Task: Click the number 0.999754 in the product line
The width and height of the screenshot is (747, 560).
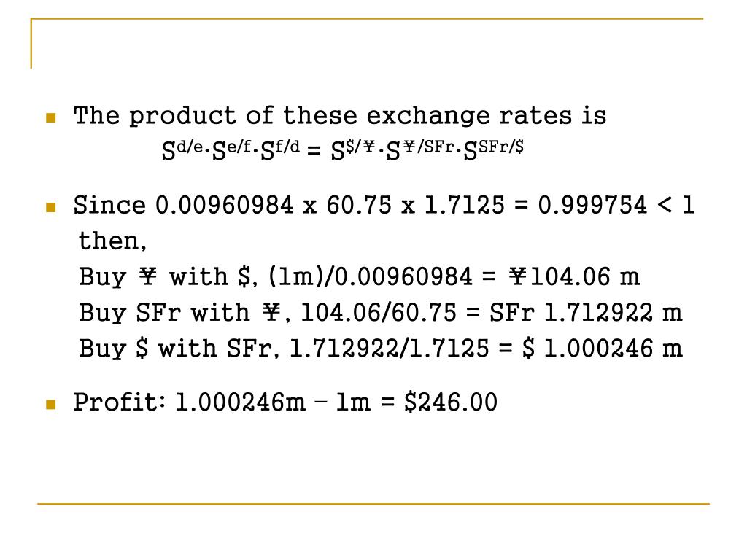Action: pos(592,205)
